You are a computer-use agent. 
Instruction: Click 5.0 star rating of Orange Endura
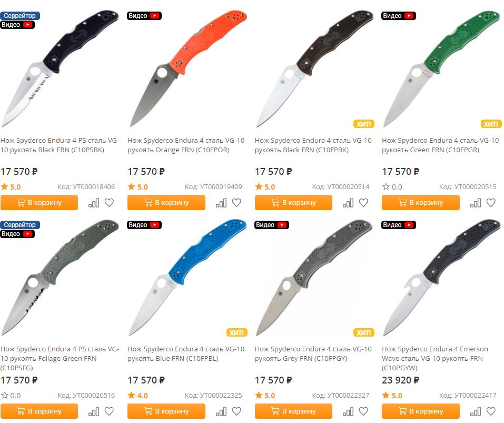point(137,187)
